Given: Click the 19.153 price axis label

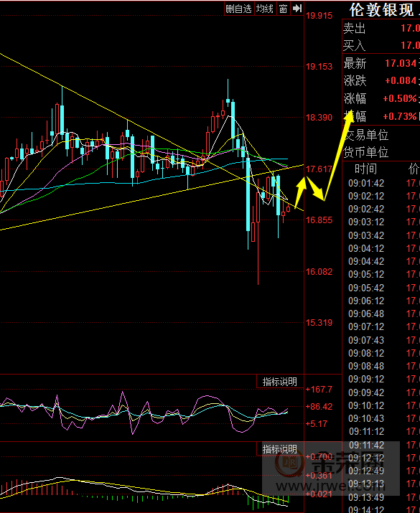Looking at the screenshot, I should pyautogui.click(x=319, y=67).
